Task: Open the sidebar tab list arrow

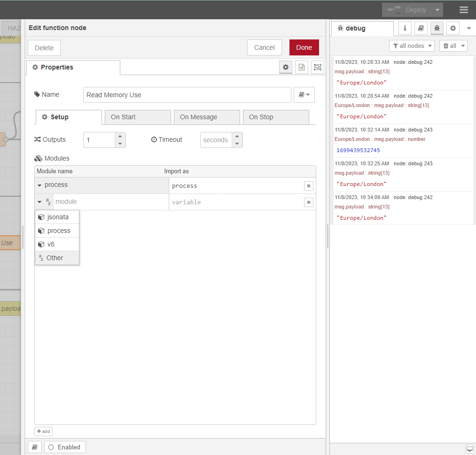Action: (x=468, y=28)
